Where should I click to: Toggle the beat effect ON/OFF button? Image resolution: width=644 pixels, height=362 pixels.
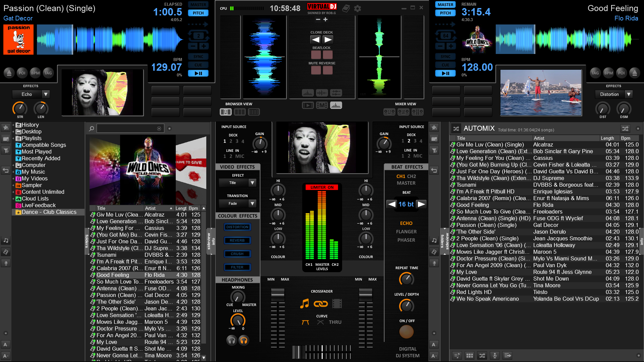click(406, 332)
